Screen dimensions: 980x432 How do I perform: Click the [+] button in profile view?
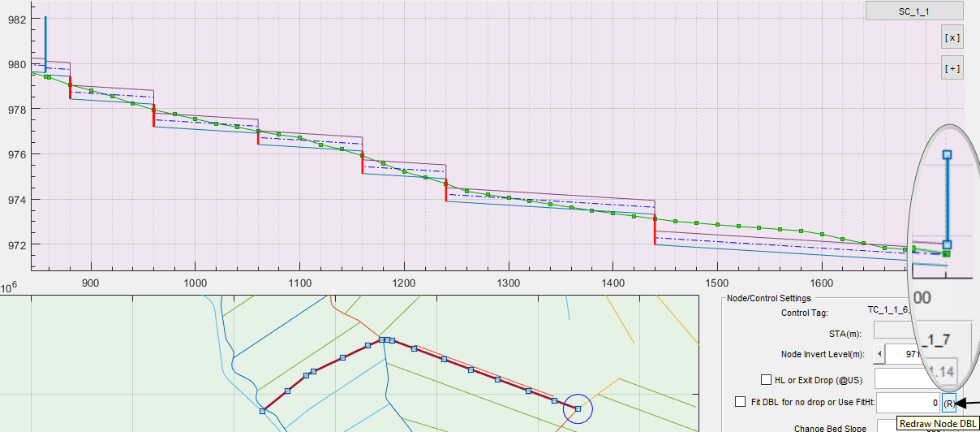[x=952, y=69]
